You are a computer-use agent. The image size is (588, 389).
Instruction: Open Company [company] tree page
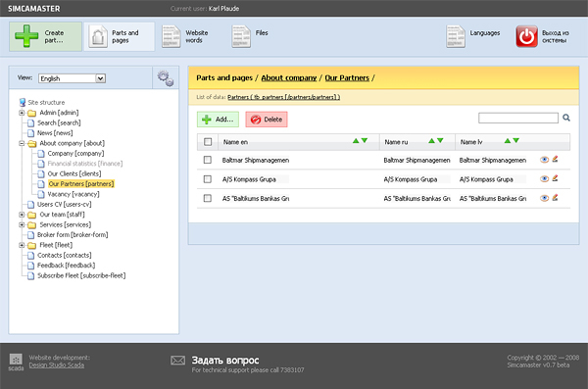click(x=75, y=154)
